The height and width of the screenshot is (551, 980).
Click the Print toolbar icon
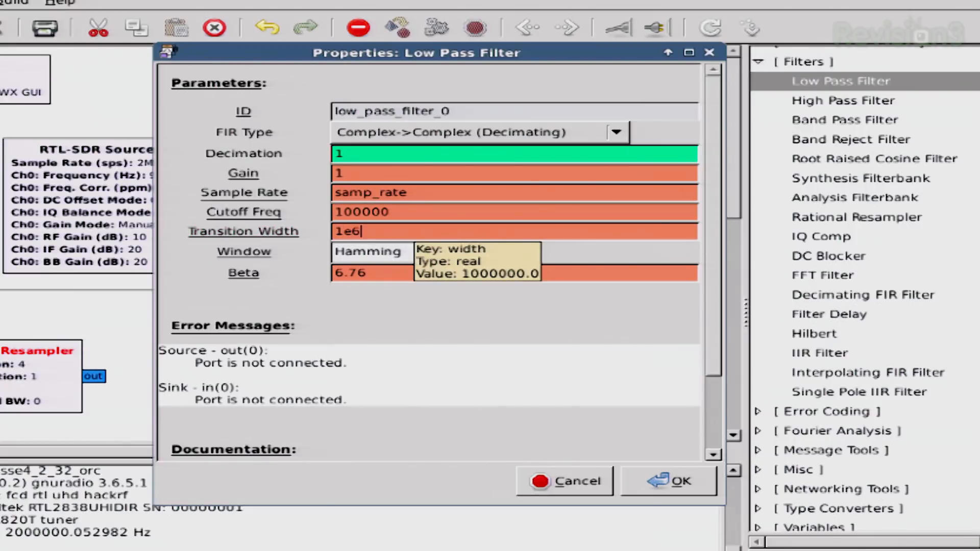pos(44,28)
